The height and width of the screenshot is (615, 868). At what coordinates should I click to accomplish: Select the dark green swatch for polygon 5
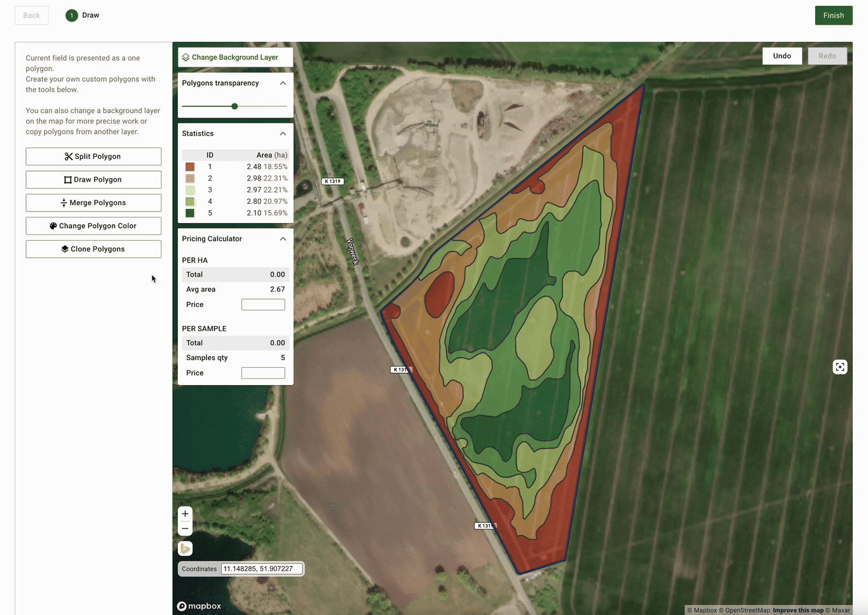tap(190, 213)
